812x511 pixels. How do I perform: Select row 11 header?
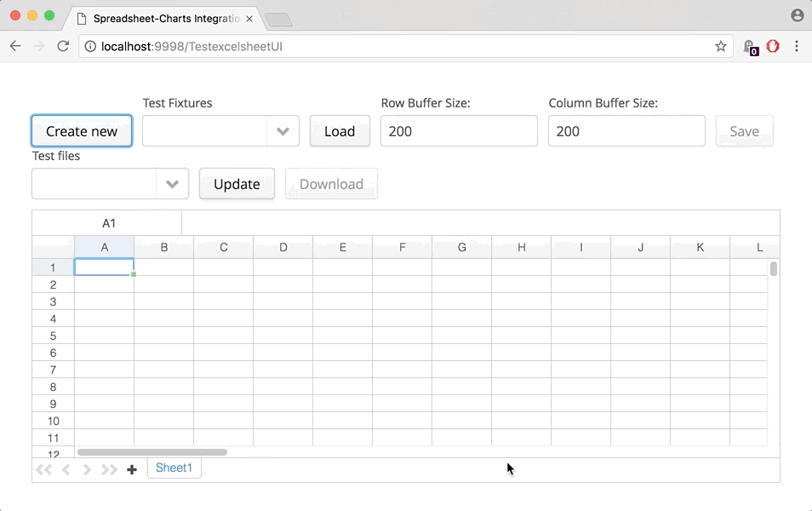tap(53, 438)
